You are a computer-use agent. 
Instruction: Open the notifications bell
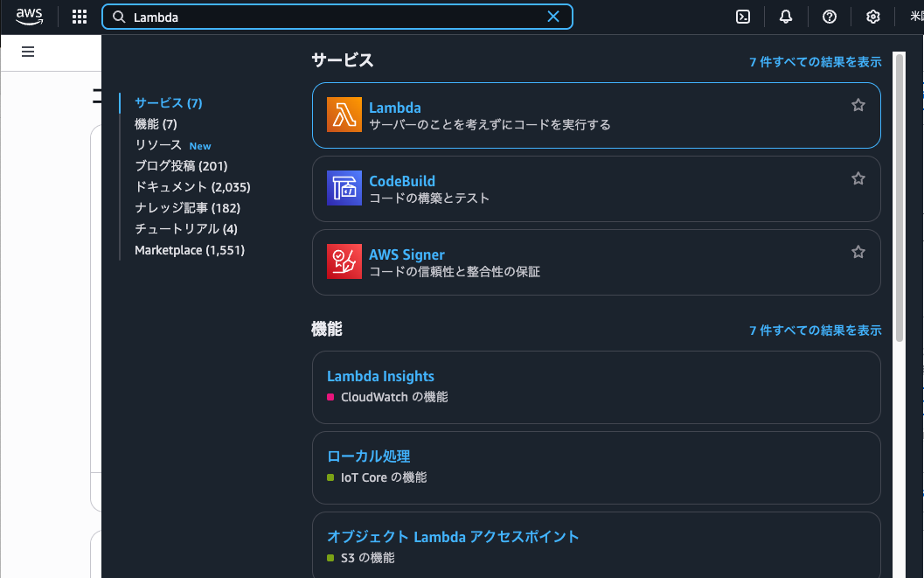click(x=786, y=17)
